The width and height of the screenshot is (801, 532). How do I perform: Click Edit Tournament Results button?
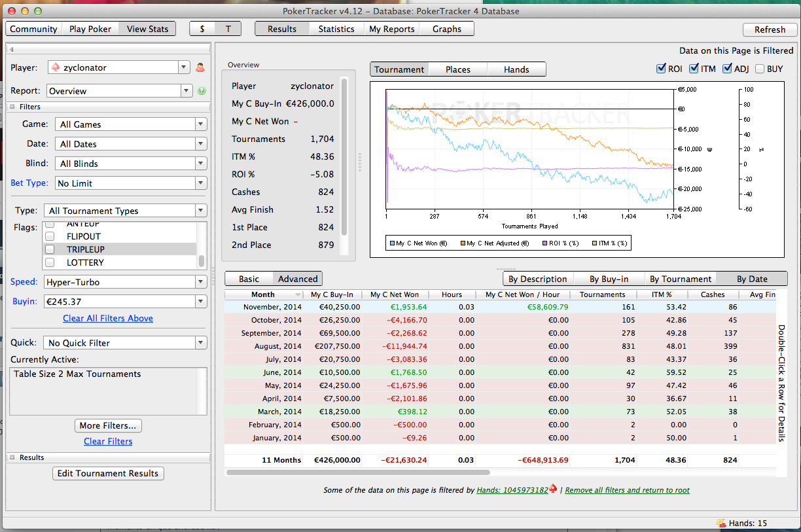tap(108, 473)
